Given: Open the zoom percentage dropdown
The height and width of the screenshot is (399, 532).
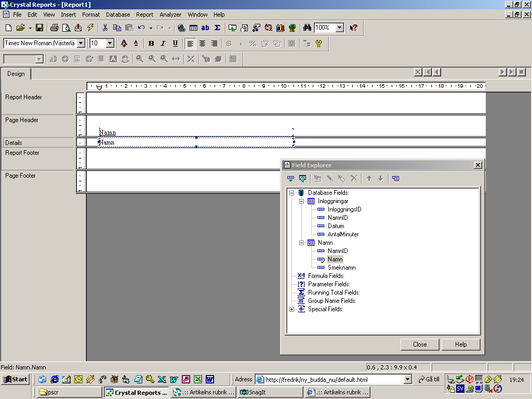Looking at the screenshot, I should 340,28.
